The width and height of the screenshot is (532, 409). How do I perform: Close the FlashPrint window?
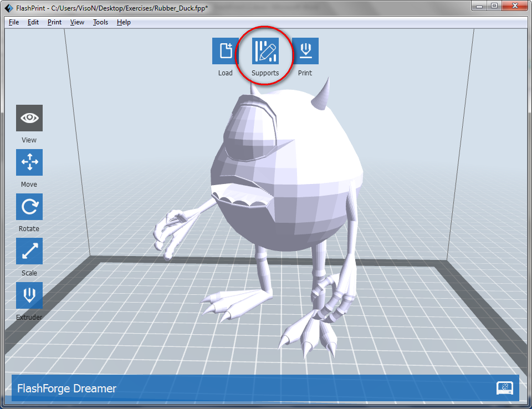pos(515,6)
